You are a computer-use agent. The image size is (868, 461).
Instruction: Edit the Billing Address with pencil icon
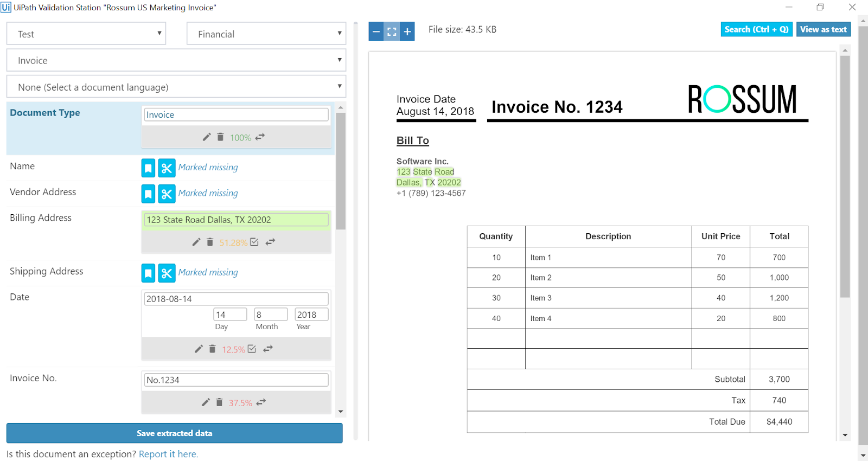point(196,242)
